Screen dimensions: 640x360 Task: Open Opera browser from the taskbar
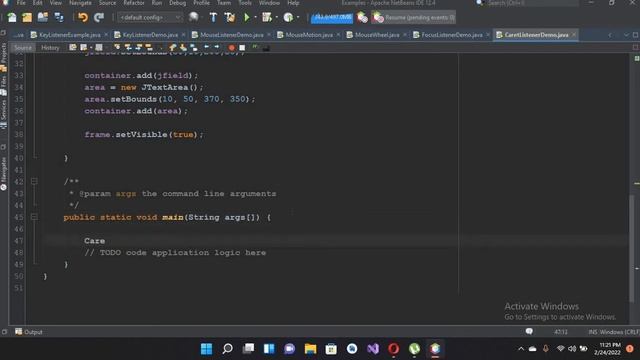pyautogui.click(x=393, y=349)
